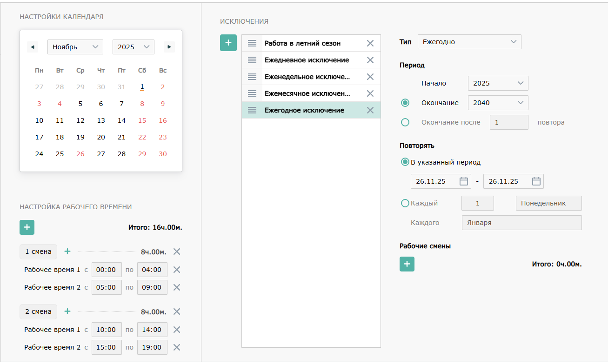Select the 'Окончание' year radio button
Image resolution: width=608 pixels, height=364 pixels.
pyautogui.click(x=405, y=103)
